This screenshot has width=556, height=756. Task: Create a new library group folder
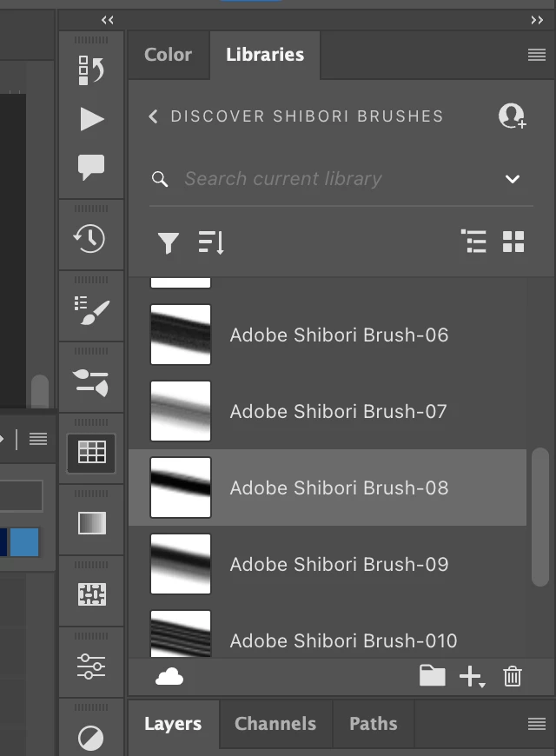[x=432, y=675]
